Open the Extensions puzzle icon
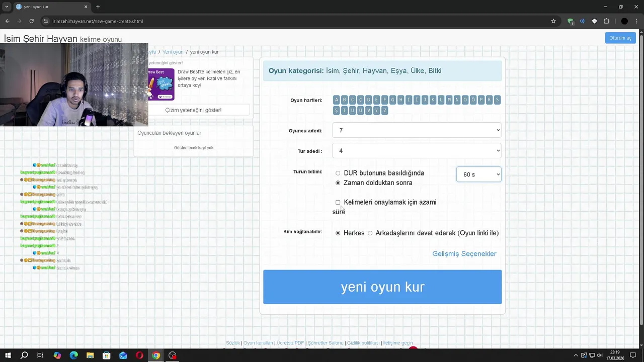This screenshot has width=644, height=362. 606,21
